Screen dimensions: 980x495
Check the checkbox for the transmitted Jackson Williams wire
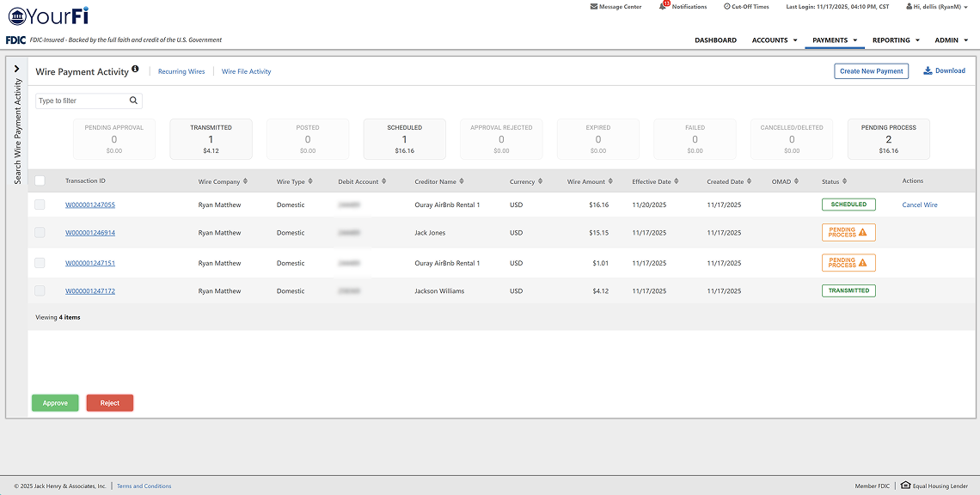(x=39, y=290)
